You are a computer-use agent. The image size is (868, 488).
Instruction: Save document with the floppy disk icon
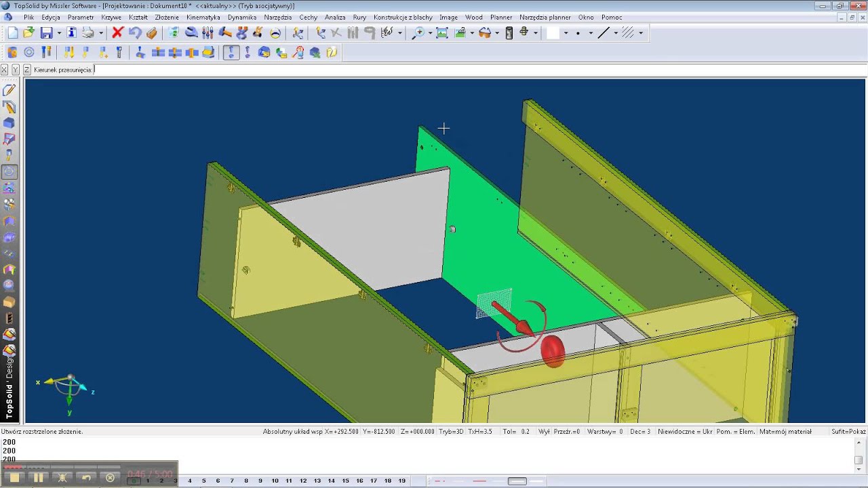[x=47, y=33]
